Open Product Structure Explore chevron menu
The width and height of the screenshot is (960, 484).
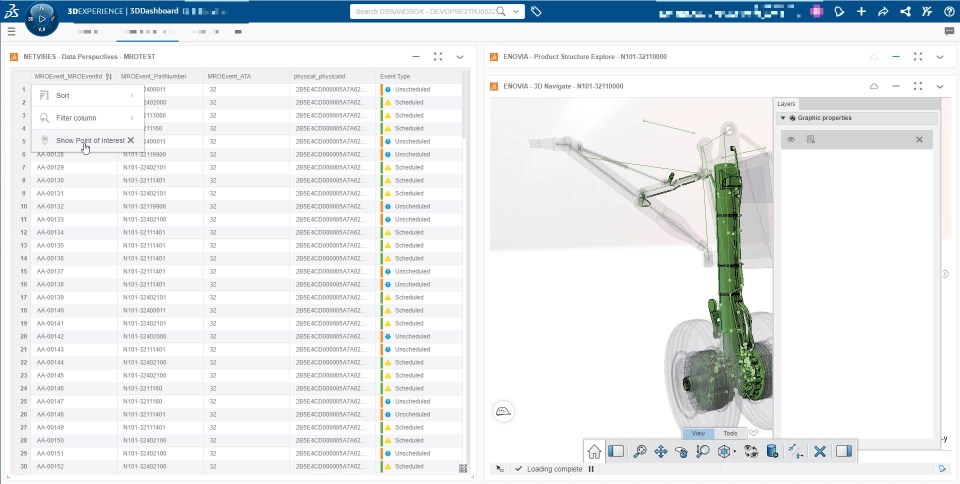[x=940, y=57]
